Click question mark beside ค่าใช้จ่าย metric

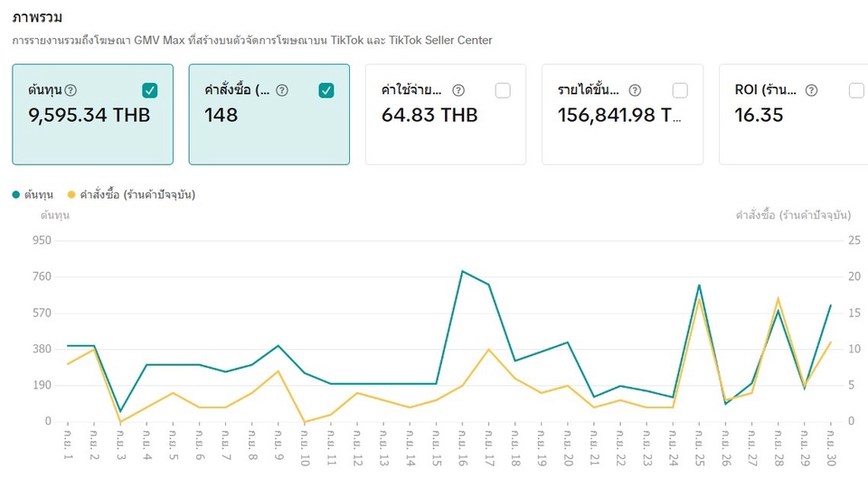coord(458,90)
